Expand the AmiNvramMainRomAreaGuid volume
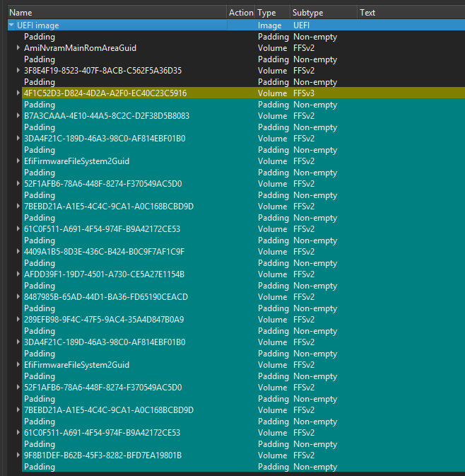The width and height of the screenshot is (465, 476). tap(18, 48)
